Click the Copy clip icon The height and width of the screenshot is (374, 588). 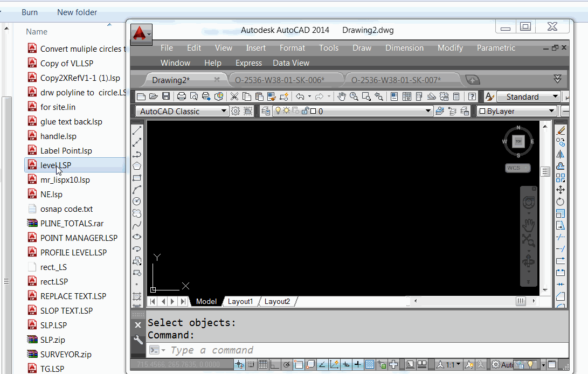point(247,96)
